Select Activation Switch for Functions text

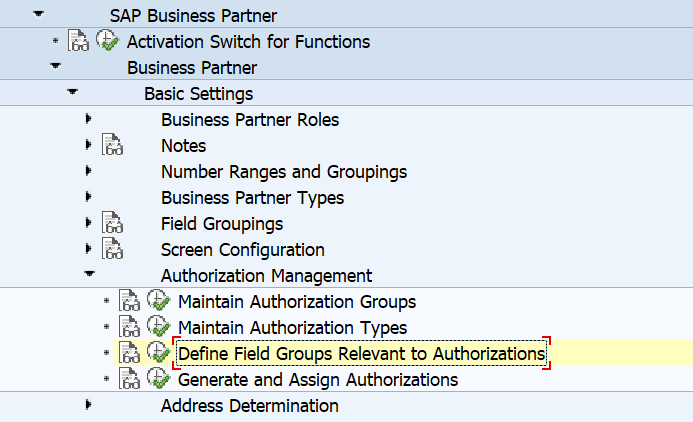click(x=248, y=42)
